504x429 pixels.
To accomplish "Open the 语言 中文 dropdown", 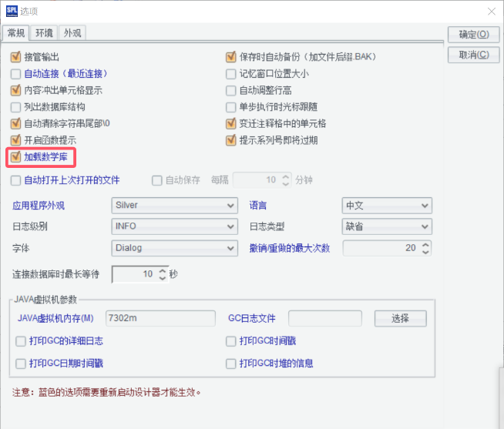I will click(387, 206).
